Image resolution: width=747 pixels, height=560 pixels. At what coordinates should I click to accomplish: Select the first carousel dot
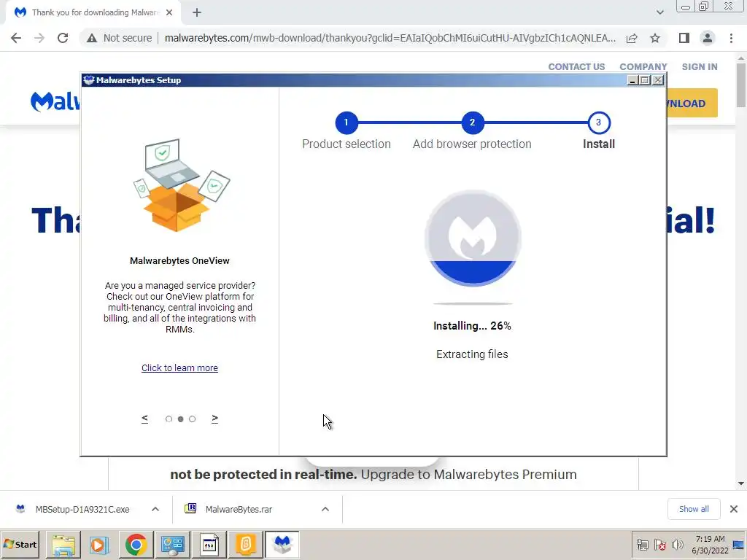pyautogui.click(x=169, y=419)
